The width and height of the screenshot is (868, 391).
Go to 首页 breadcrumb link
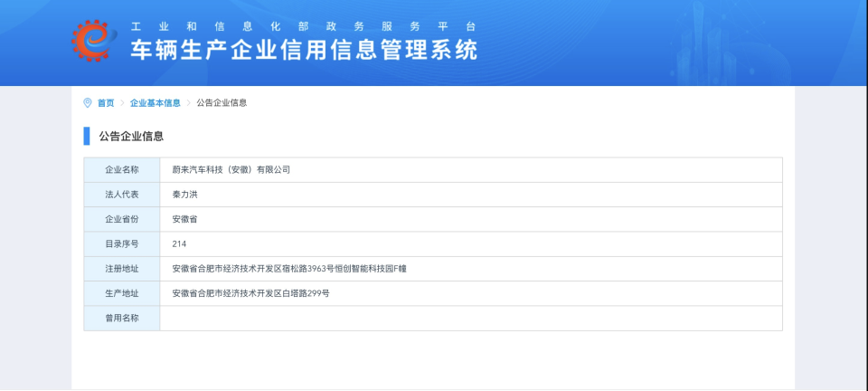click(106, 103)
